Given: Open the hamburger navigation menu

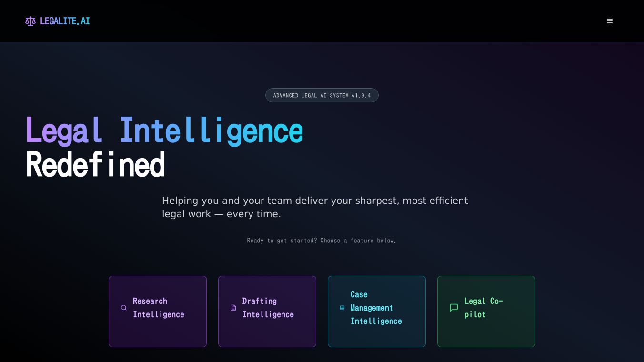Looking at the screenshot, I should [x=610, y=21].
